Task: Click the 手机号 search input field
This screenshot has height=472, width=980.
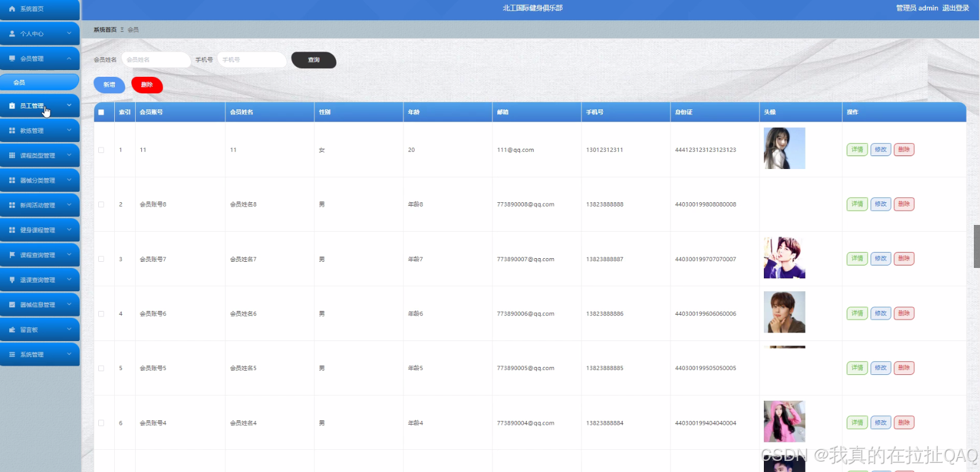Action: (x=252, y=60)
